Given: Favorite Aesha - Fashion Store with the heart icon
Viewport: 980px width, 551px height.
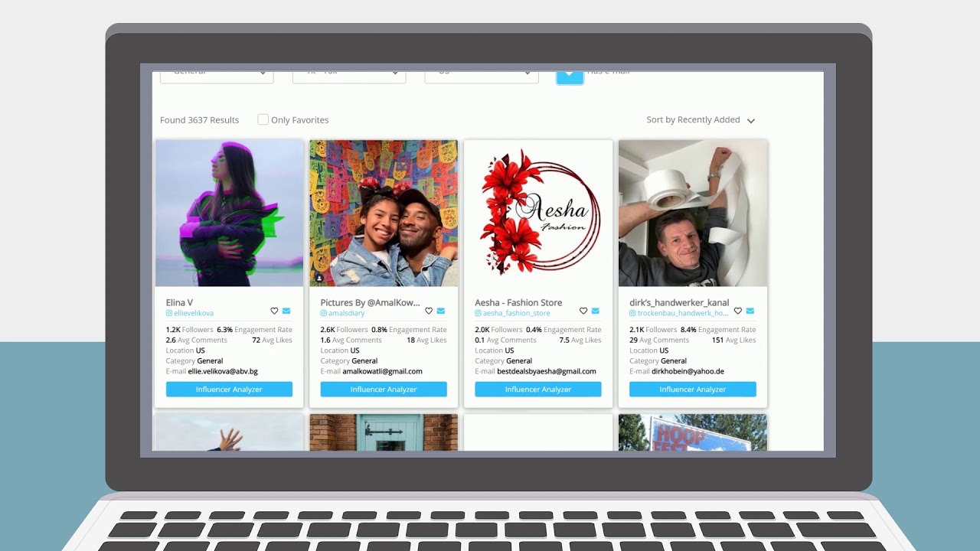Looking at the screenshot, I should tap(583, 311).
